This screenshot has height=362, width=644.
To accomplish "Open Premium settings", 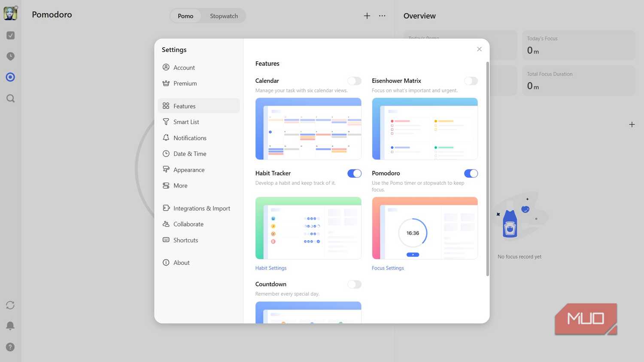I will click(199, 83).
